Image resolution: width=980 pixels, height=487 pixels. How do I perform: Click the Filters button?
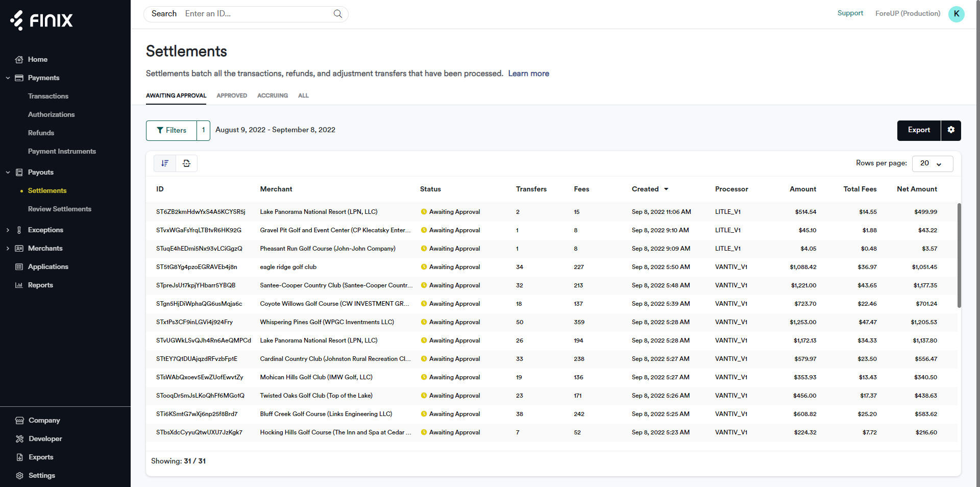(x=171, y=131)
